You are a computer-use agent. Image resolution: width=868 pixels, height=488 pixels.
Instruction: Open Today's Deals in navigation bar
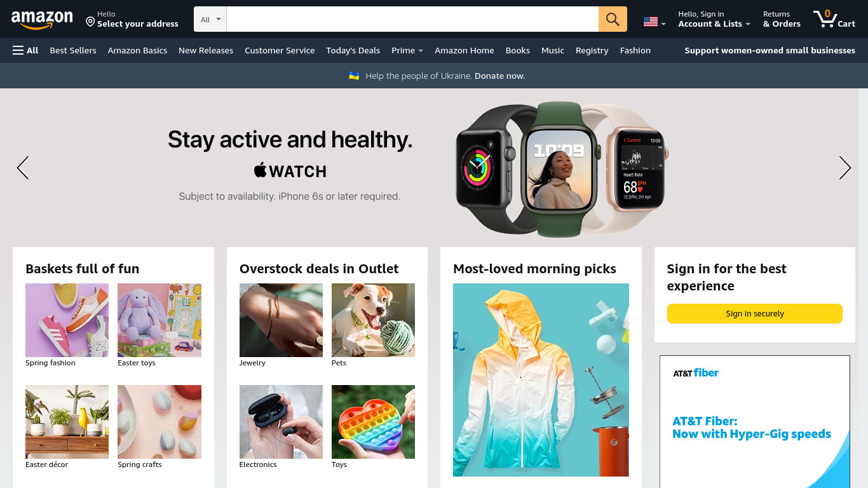tap(353, 50)
